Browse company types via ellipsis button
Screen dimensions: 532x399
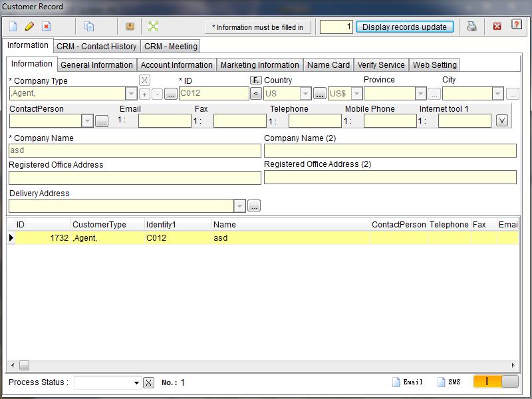(x=171, y=94)
